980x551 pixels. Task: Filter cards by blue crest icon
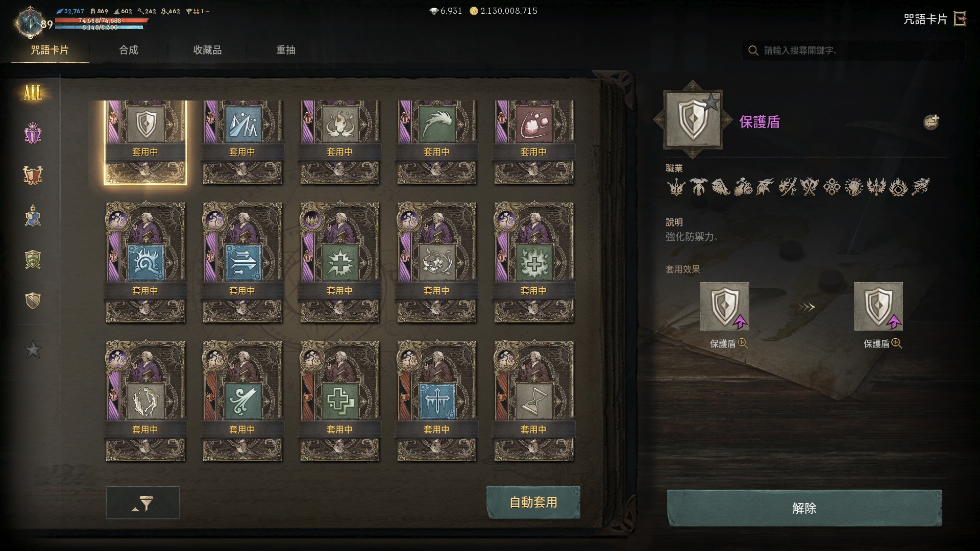point(33,216)
